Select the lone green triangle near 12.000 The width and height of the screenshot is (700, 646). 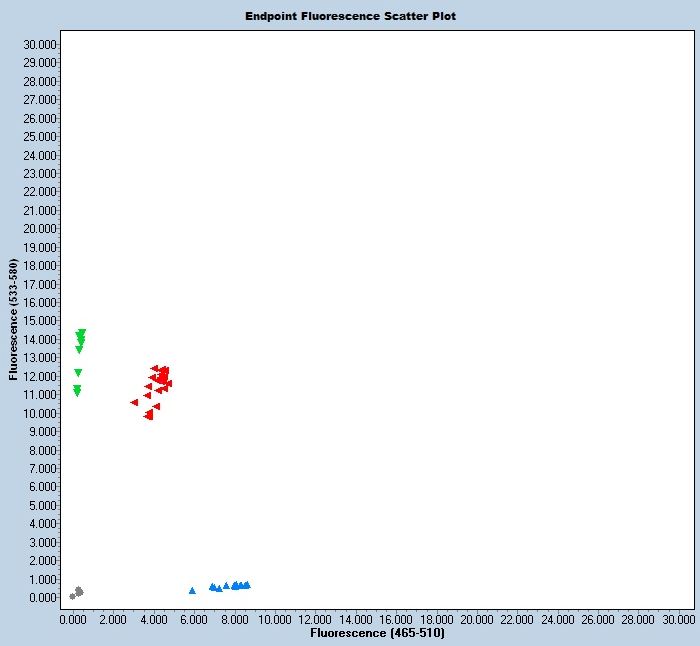click(x=78, y=373)
